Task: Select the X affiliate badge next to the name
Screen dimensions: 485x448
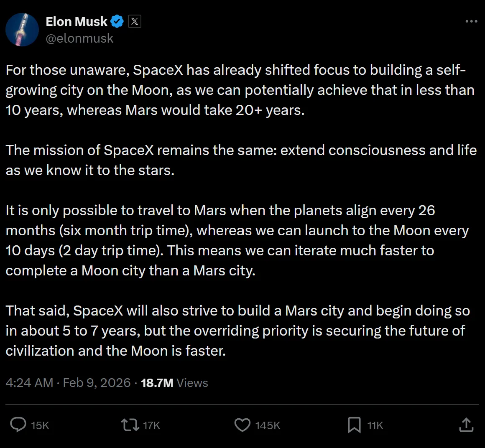Action: 135,21
